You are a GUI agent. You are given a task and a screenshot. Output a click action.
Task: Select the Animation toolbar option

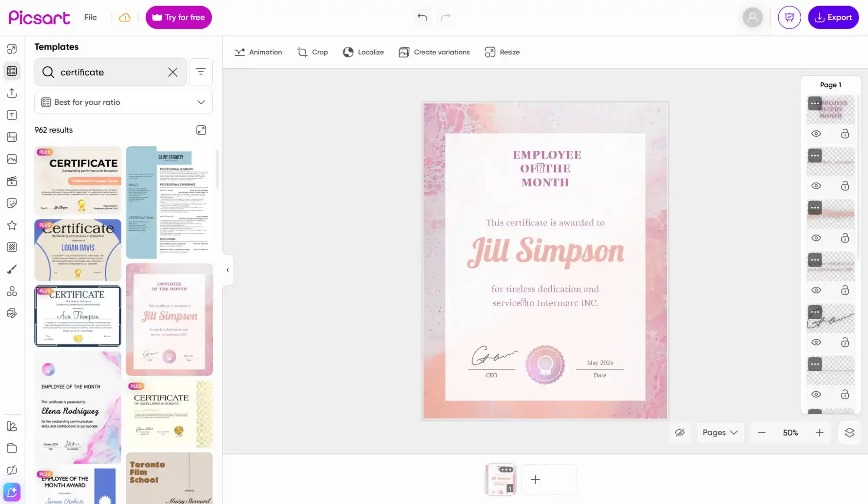pos(258,52)
